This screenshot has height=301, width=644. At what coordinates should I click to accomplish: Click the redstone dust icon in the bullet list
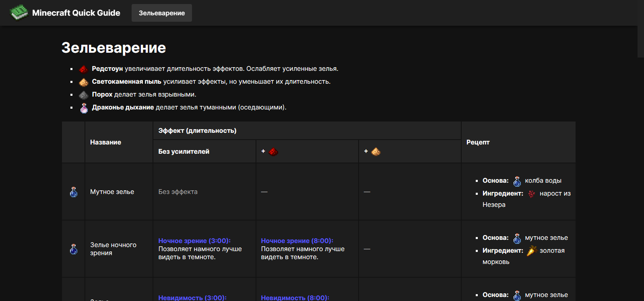pos(84,69)
